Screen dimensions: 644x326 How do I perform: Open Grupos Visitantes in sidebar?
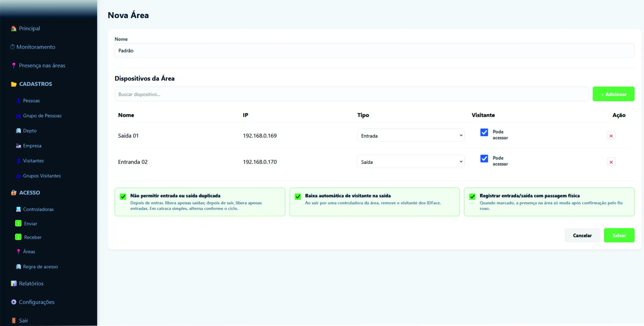[x=42, y=176]
